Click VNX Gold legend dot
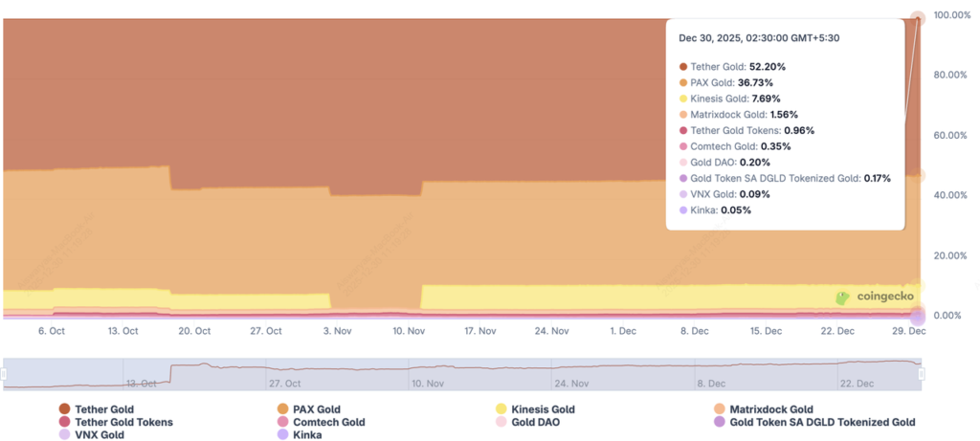The height and width of the screenshot is (441, 980). tap(64, 434)
